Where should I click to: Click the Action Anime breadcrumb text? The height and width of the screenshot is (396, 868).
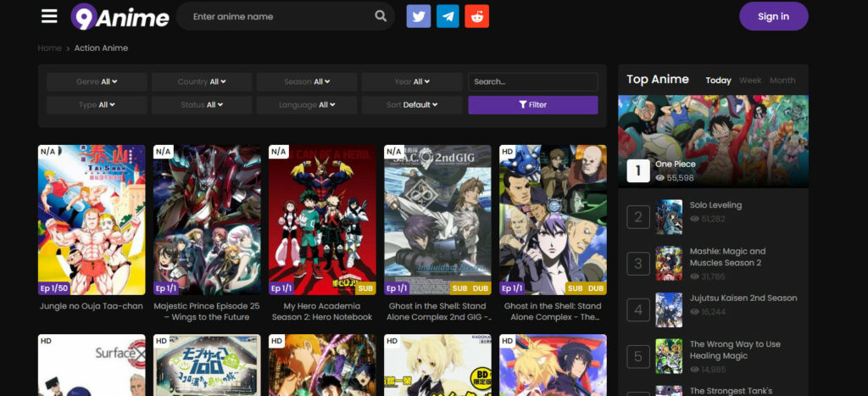(x=102, y=48)
